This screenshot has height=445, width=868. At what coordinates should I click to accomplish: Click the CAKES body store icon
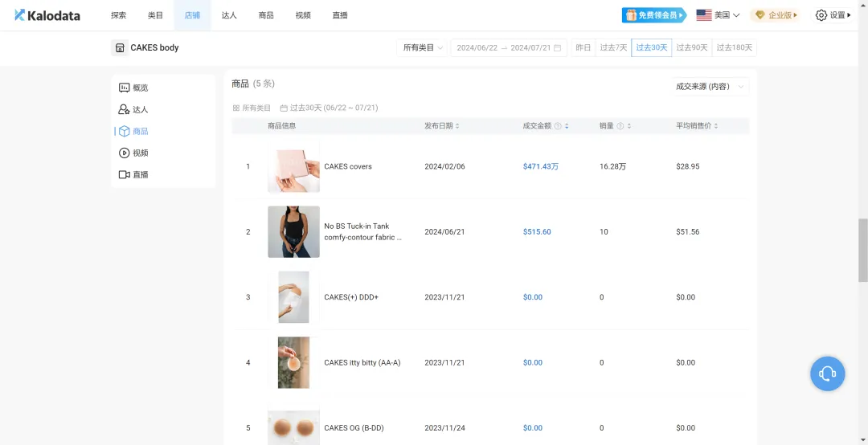pyautogui.click(x=120, y=47)
